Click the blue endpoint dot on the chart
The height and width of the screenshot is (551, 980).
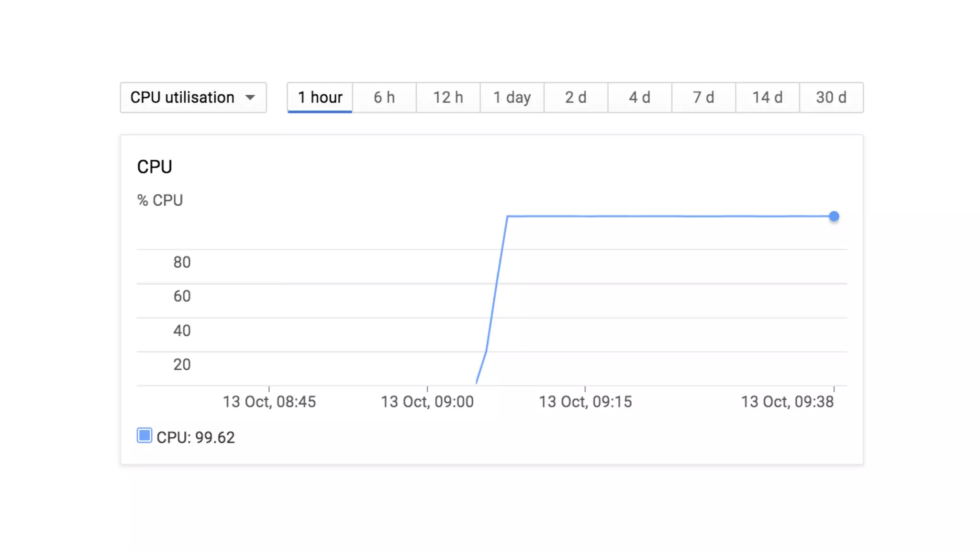(834, 216)
